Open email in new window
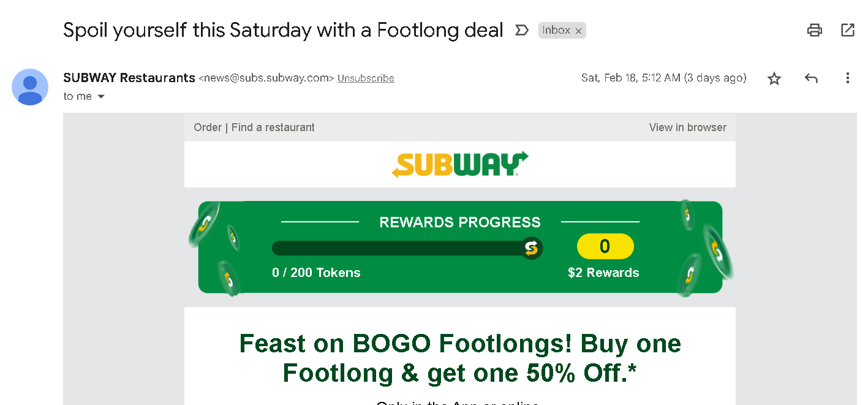This screenshot has height=405, width=868. 848,30
